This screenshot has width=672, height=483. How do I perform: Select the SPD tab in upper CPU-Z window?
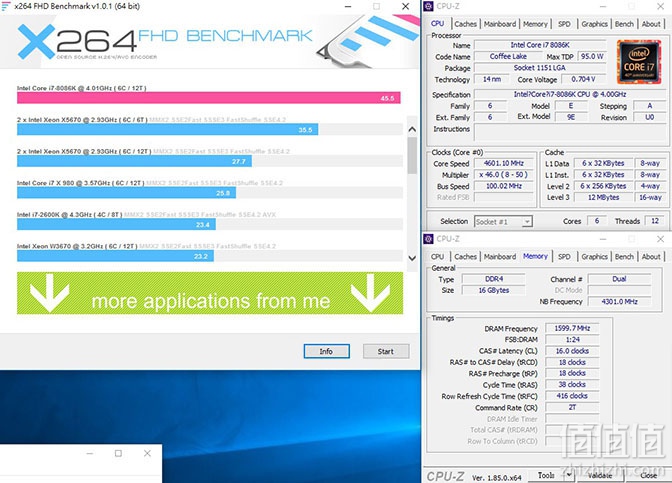[564, 24]
